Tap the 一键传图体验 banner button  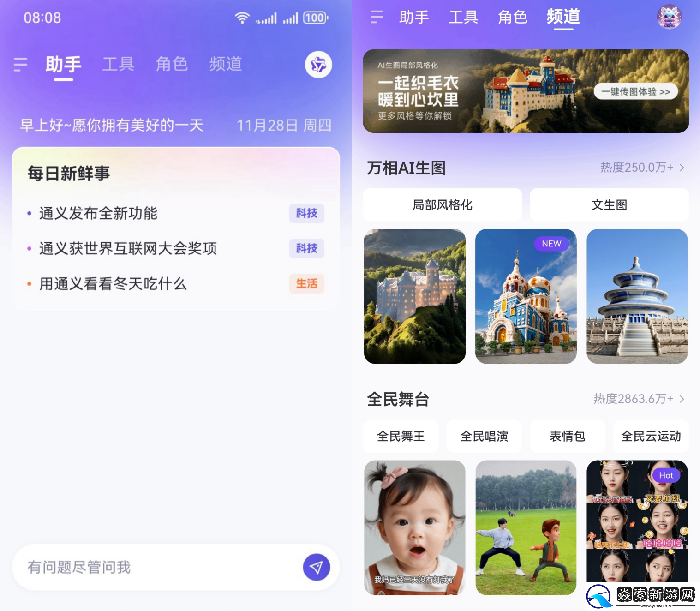coord(635,91)
